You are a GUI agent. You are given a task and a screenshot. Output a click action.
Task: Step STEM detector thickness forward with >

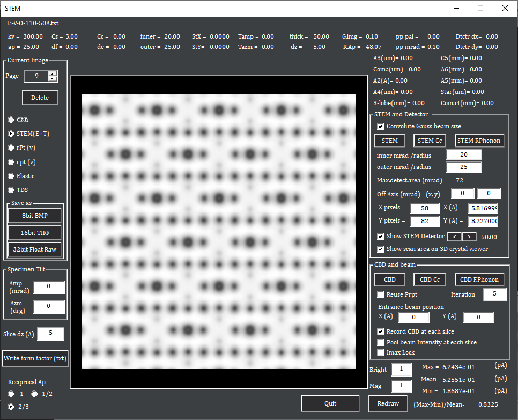coord(469,237)
